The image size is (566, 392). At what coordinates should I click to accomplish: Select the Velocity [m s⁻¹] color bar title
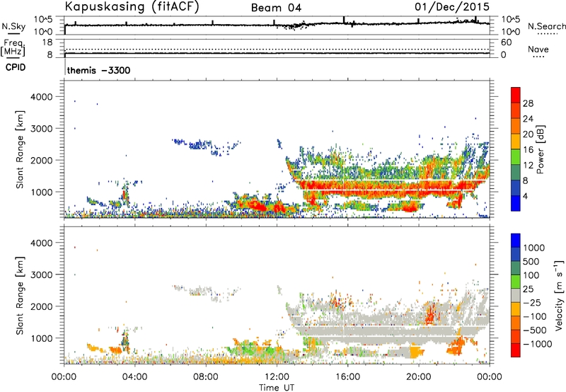tap(559, 295)
